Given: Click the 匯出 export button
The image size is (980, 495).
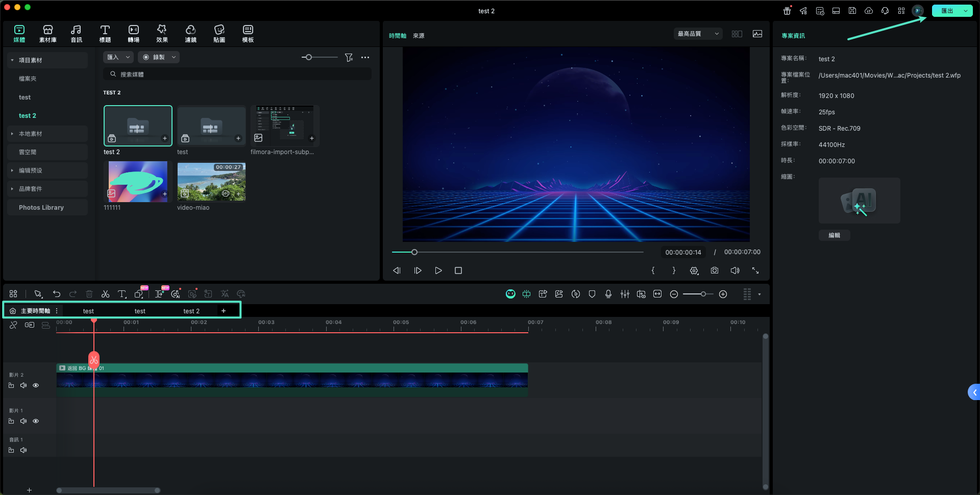Looking at the screenshot, I should [947, 11].
